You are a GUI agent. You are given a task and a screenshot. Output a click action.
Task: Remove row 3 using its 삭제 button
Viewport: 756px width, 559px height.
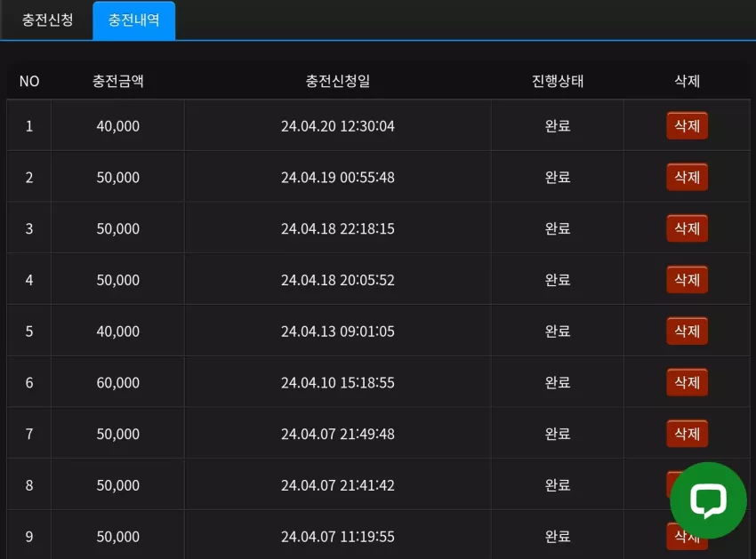[687, 228]
